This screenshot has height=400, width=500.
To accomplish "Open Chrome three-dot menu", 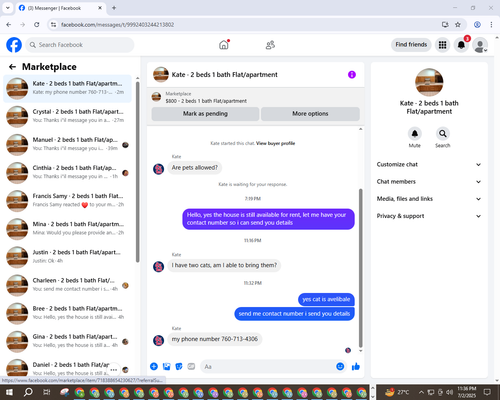I will pos(491,25).
